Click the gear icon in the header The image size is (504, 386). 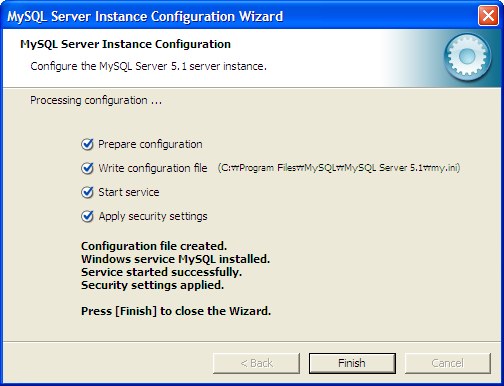point(467,57)
